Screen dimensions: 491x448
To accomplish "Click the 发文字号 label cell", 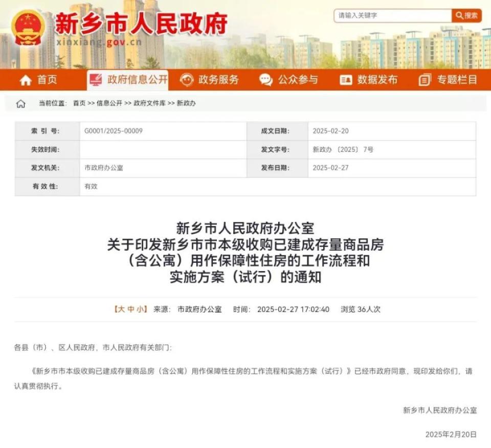I will 277,149.
